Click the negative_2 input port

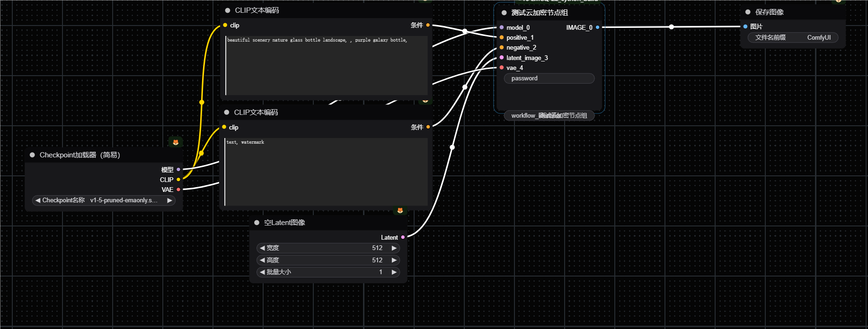502,47
